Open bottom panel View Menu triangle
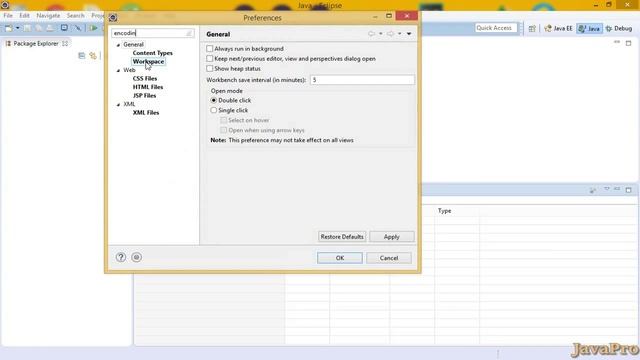640x360 pixels. pos(607,189)
